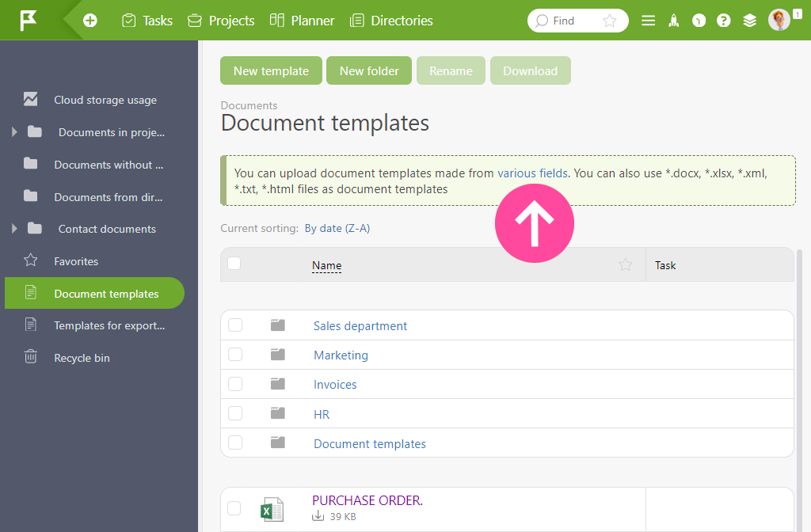Image resolution: width=811 pixels, height=532 pixels.
Task: Click the HR folder icon
Action: (278, 413)
